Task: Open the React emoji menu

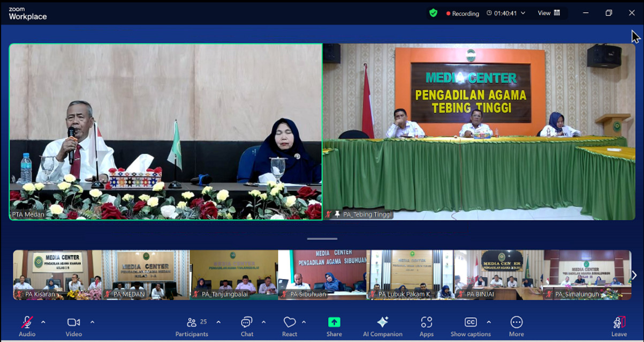Action: point(290,326)
